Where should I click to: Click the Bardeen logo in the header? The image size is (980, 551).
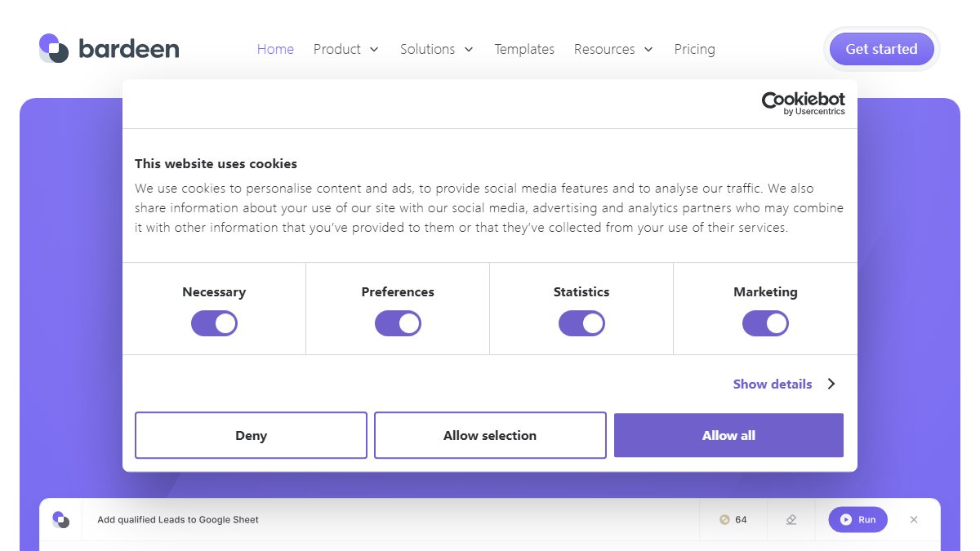click(109, 49)
